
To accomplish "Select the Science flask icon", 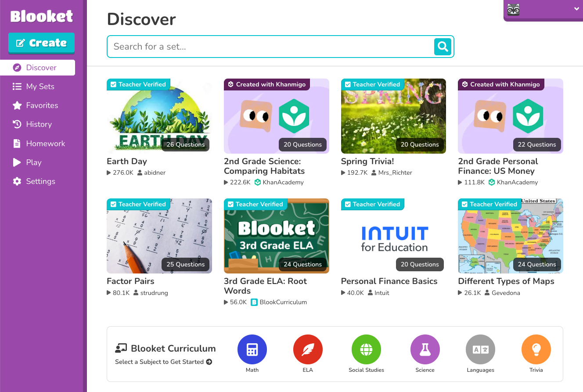I will pos(425,349).
